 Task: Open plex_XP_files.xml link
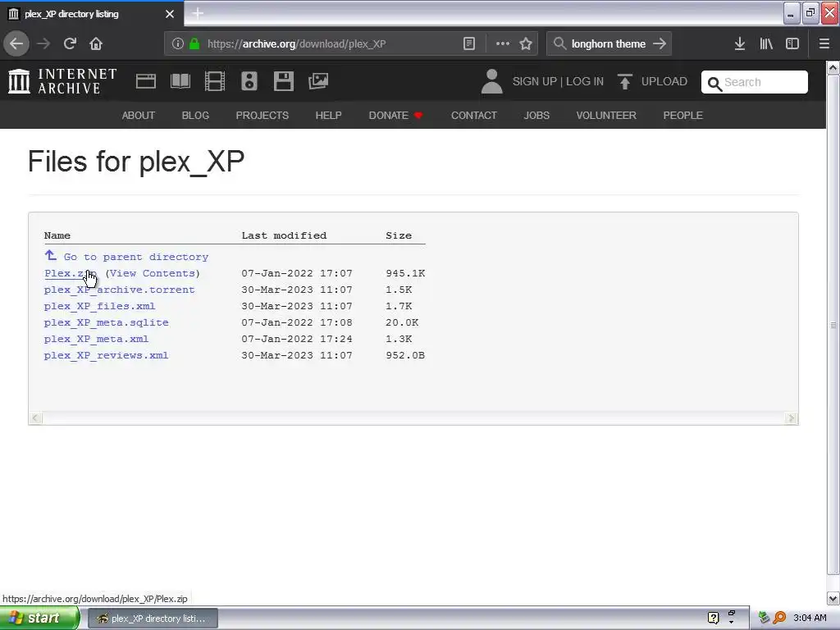tap(99, 307)
